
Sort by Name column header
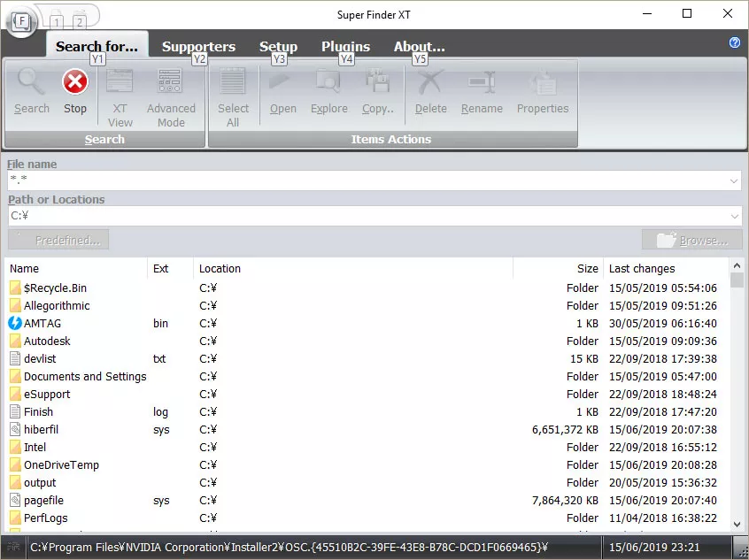tap(76, 268)
